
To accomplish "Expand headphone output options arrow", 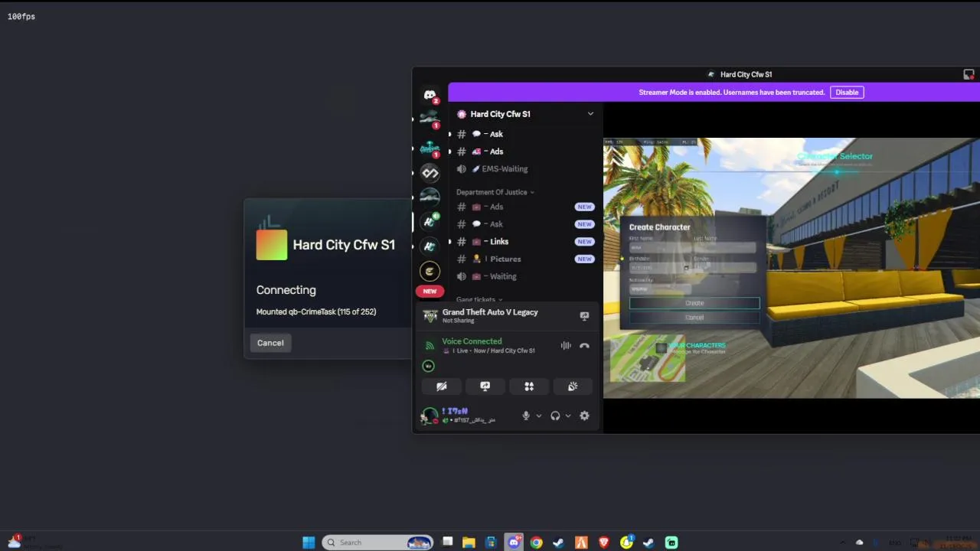I will 567,416.
